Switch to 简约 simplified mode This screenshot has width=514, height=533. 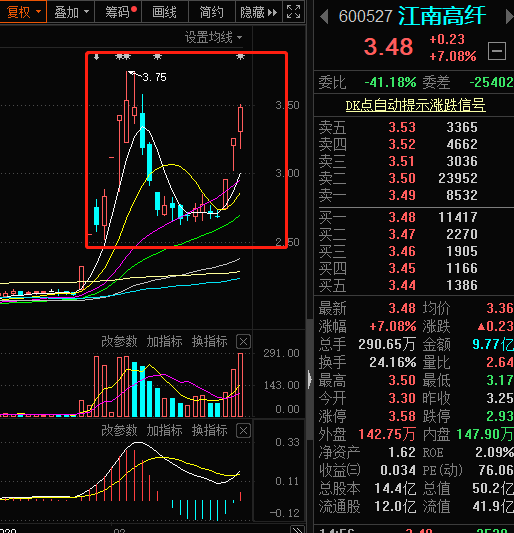pos(211,12)
